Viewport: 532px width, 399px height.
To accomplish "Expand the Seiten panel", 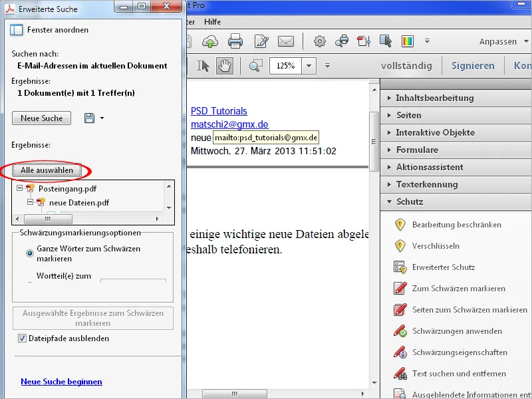I will [x=456, y=115].
